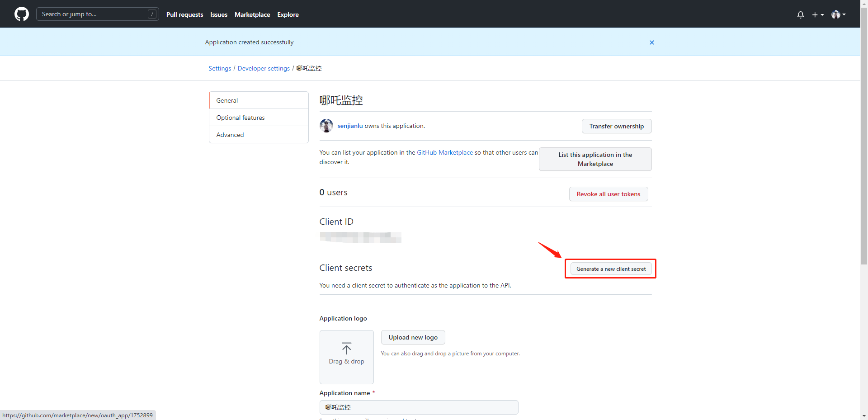This screenshot has height=420, width=868.
Task: Click the "Client ID" heading
Action: 336,222
